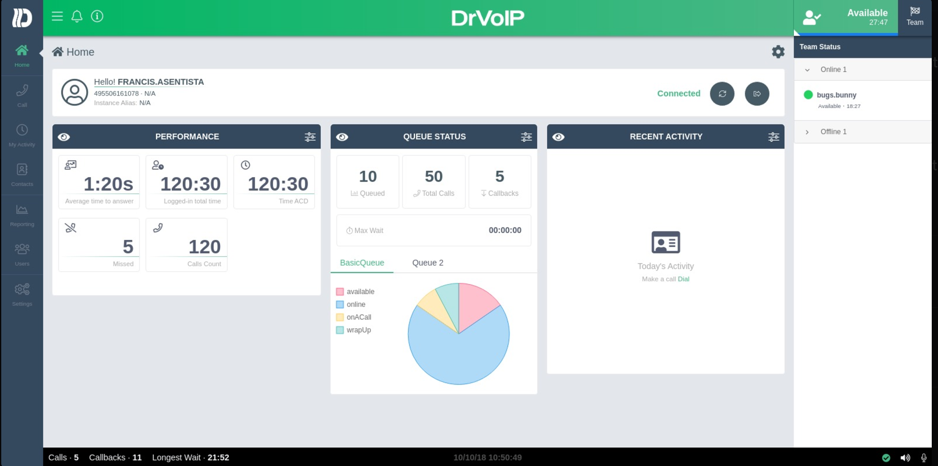Click the FRANCIS.ASENTISTA username
The height and width of the screenshot is (466, 938).
160,82
